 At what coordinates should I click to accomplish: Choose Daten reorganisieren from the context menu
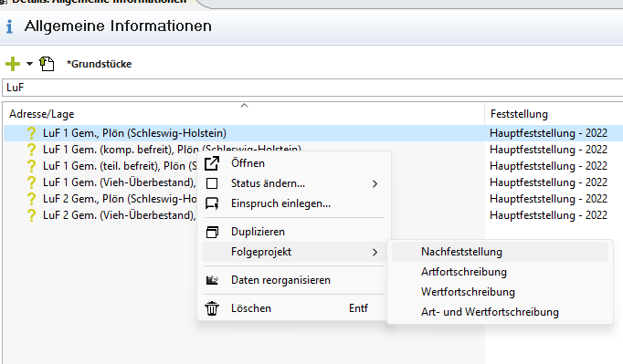tap(294, 280)
